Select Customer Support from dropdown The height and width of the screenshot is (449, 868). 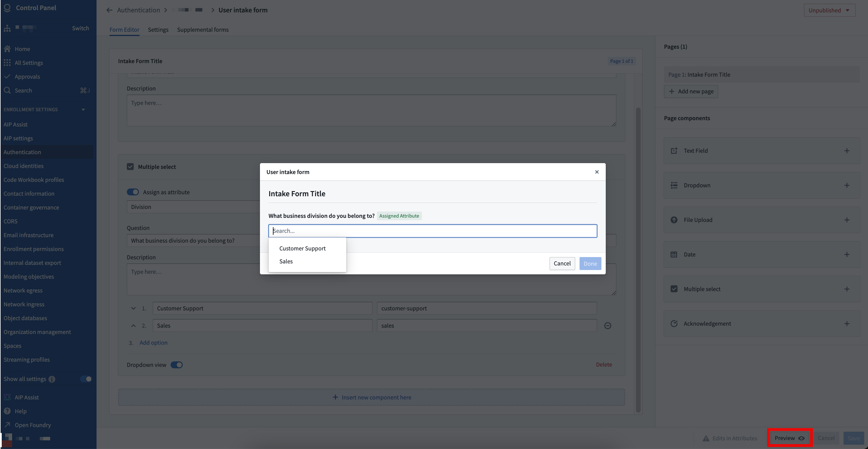pos(302,248)
